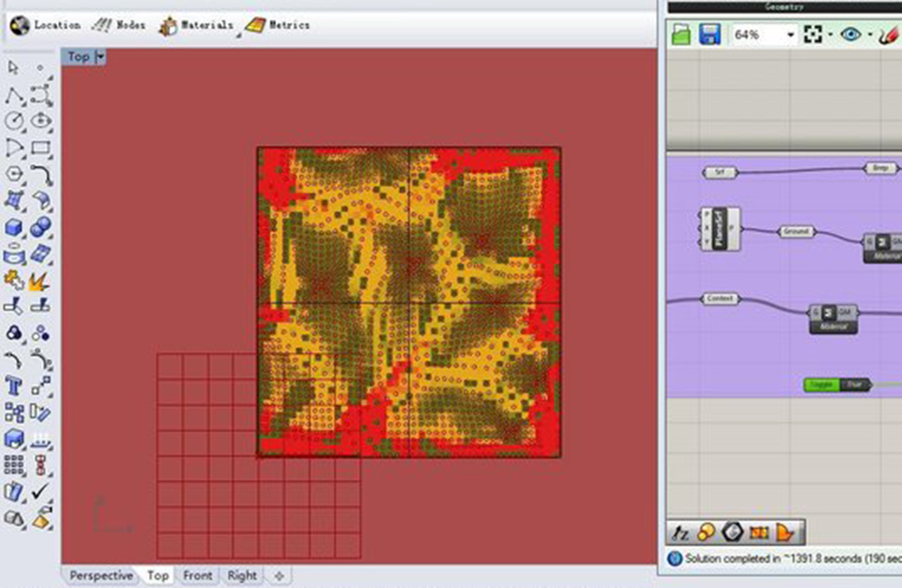Pick the Box solid tool
Image resolution: width=902 pixels, height=588 pixels.
[15, 227]
